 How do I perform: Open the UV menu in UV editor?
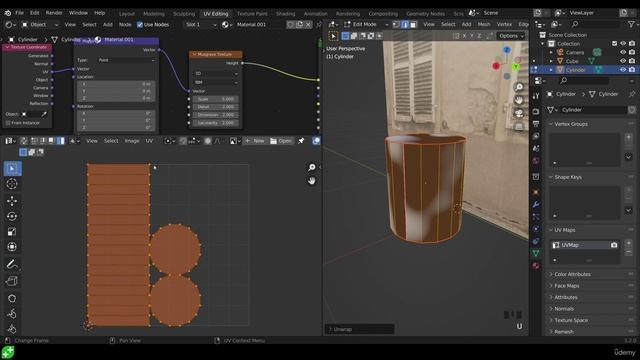pyautogui.click(x=149, y=141)
